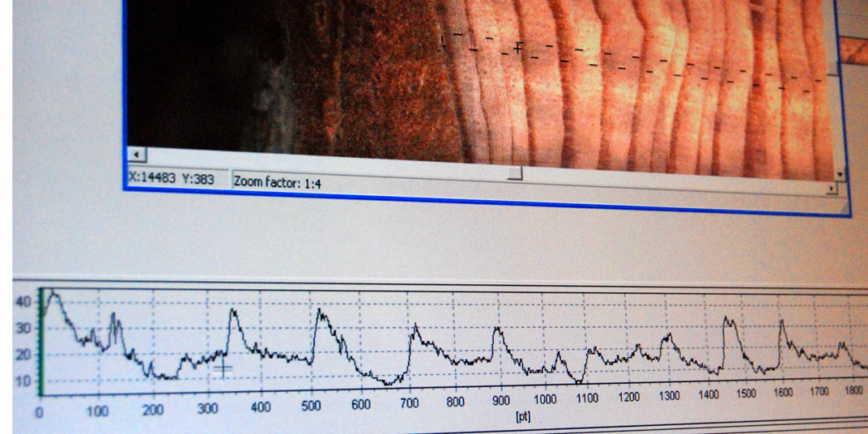Click the x-axis label '1800'
This screenshot has height=434, width=868.
coord(853,390)
